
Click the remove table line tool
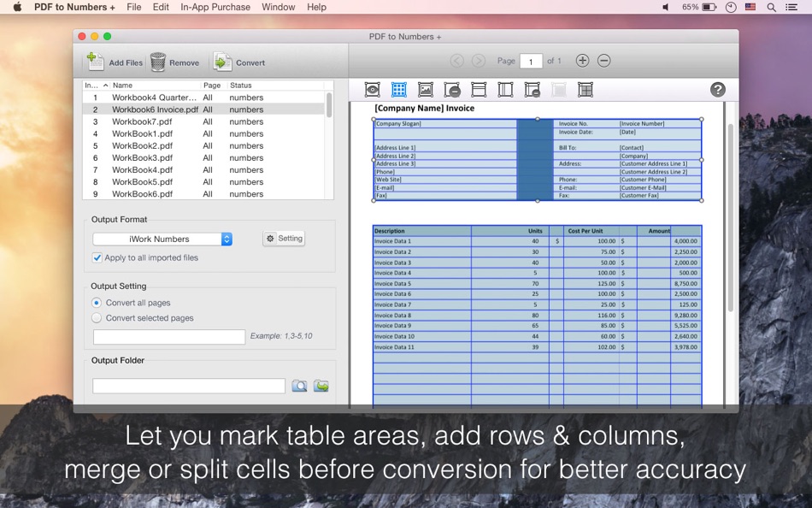[x=532, y=90]
